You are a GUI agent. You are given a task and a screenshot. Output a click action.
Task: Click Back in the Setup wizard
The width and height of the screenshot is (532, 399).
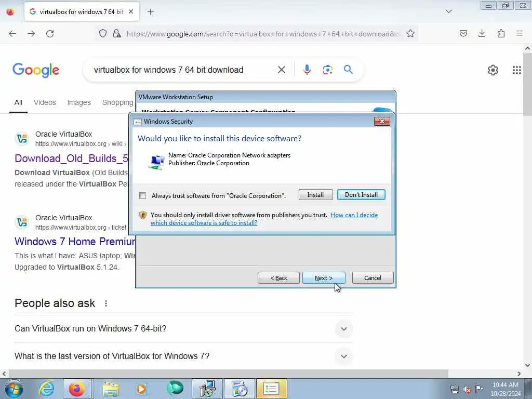(278, 278)
